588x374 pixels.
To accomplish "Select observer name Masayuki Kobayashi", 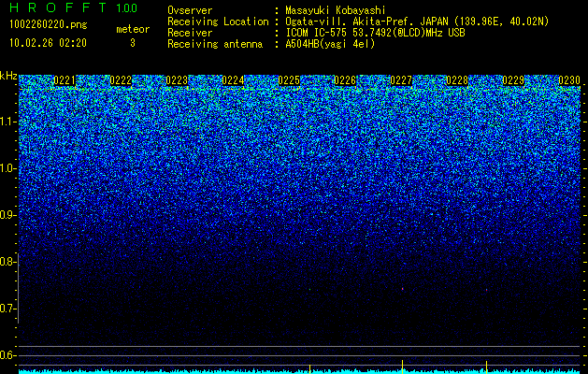I will 336,10.
